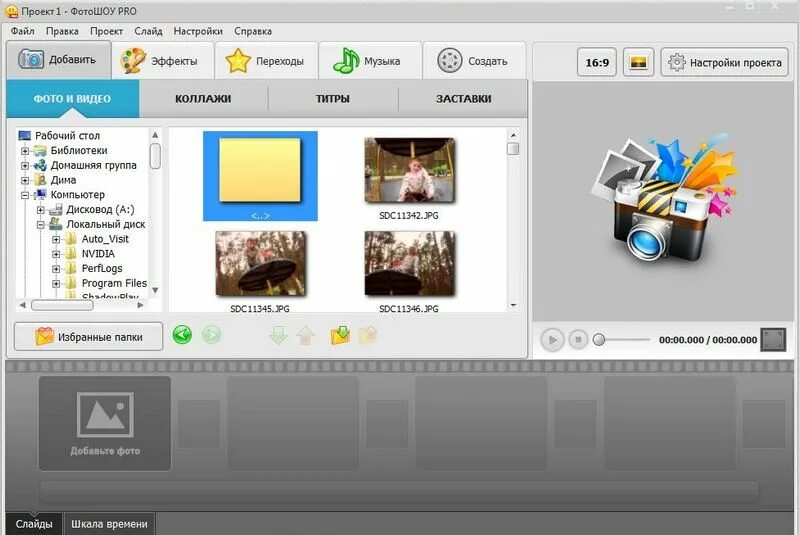Click the forward navigation arrow
Screen dimensions: 800x535
(211, 335)
